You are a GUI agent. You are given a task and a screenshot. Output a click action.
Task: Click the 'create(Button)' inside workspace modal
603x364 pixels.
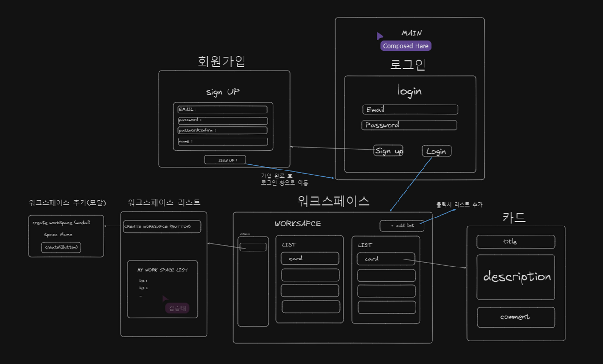(61, 247)
